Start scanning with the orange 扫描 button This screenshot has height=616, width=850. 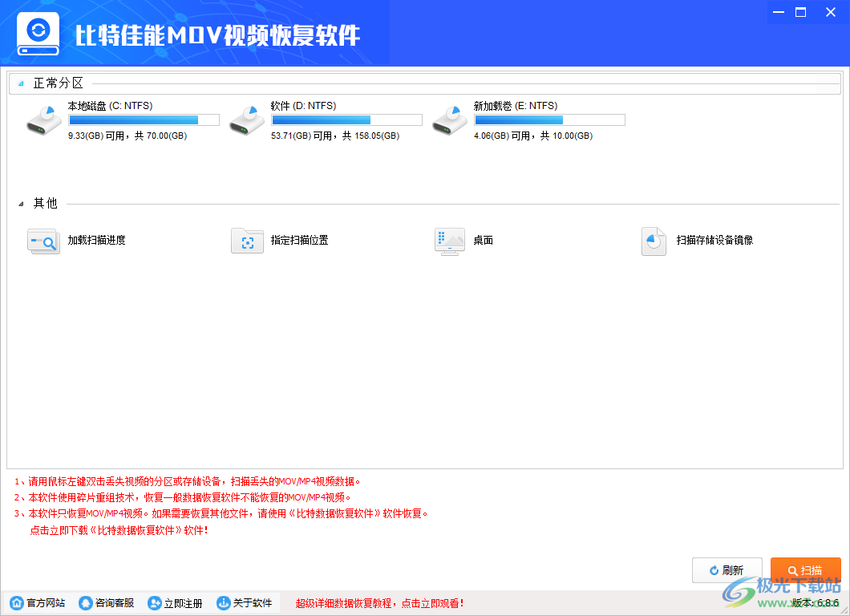point(805,569)
